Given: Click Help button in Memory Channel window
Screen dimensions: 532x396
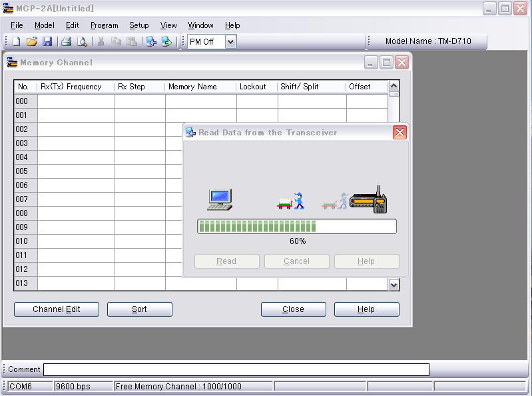Looking at the screenshot, I should (x=366, y=309).
